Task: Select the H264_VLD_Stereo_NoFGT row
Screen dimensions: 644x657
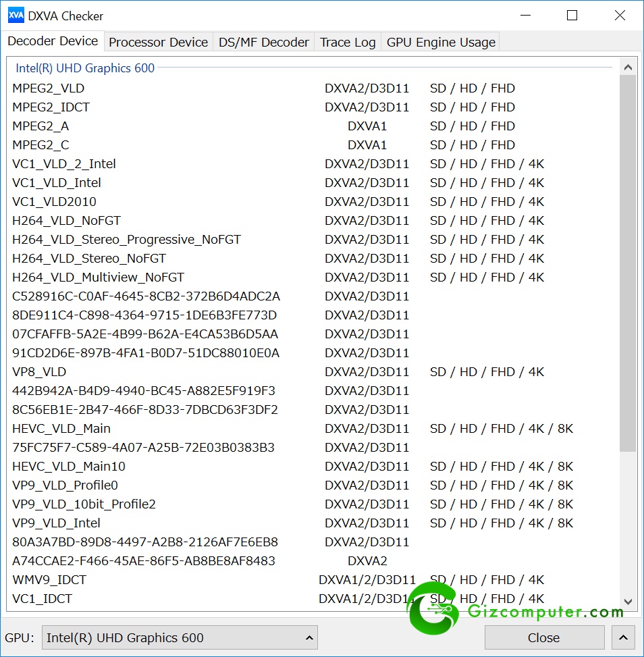Action: pyautogui.click(x=312, y=259)
